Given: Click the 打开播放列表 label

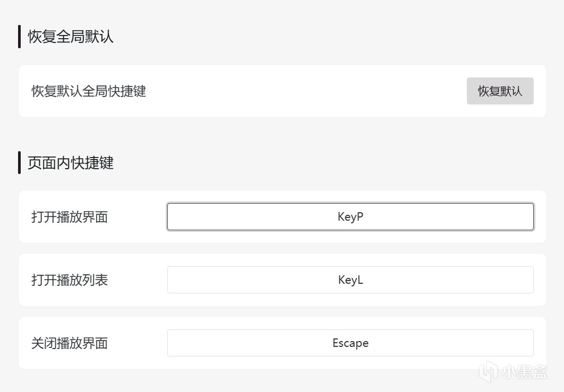Looking at the screenshot, I should pyautogui.click(x=70, y=280).
